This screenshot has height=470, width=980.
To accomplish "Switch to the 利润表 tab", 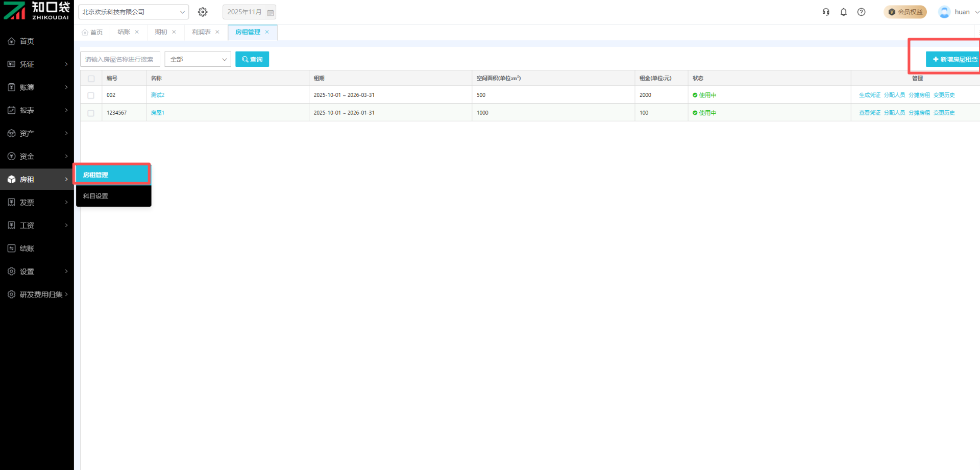I will 201,32.
